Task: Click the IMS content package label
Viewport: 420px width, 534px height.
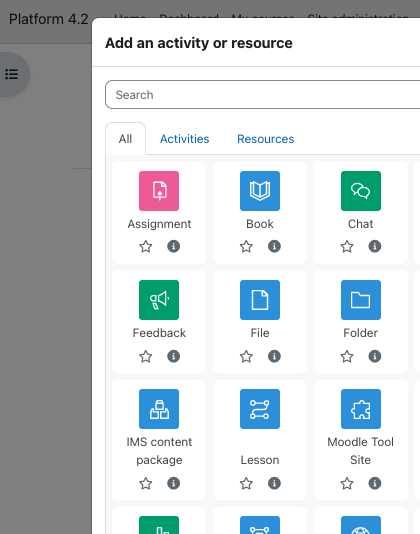Action: click(159, 451)
